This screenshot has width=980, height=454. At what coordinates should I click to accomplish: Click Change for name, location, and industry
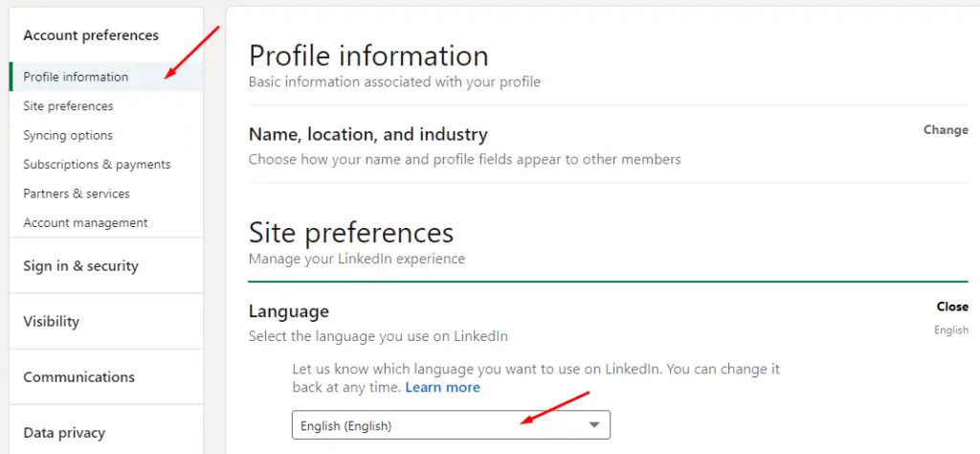click(x=946, y=130)
